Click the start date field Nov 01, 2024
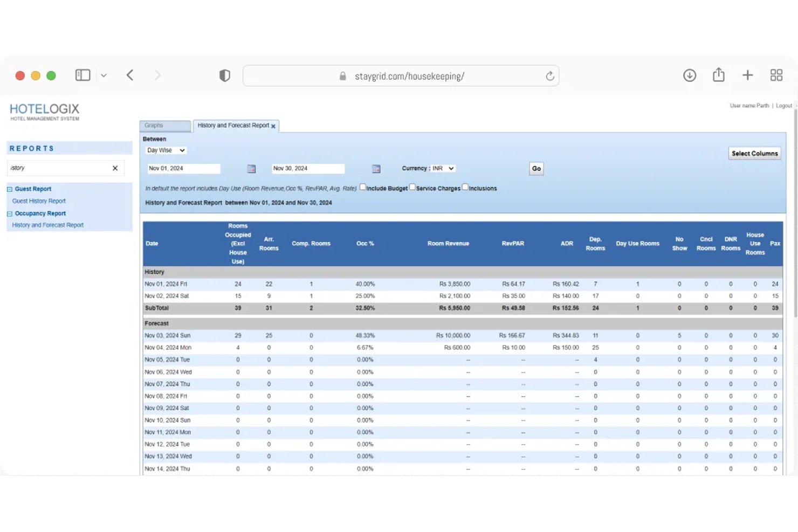This screenshot has width=798, height=532. [184, 169]
